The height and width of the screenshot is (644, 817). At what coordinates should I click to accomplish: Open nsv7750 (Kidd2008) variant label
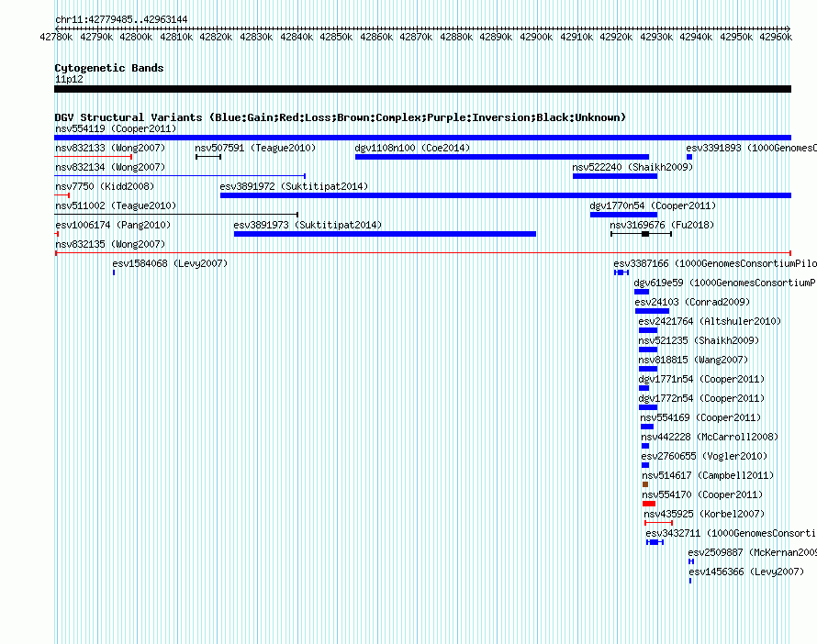105,186
